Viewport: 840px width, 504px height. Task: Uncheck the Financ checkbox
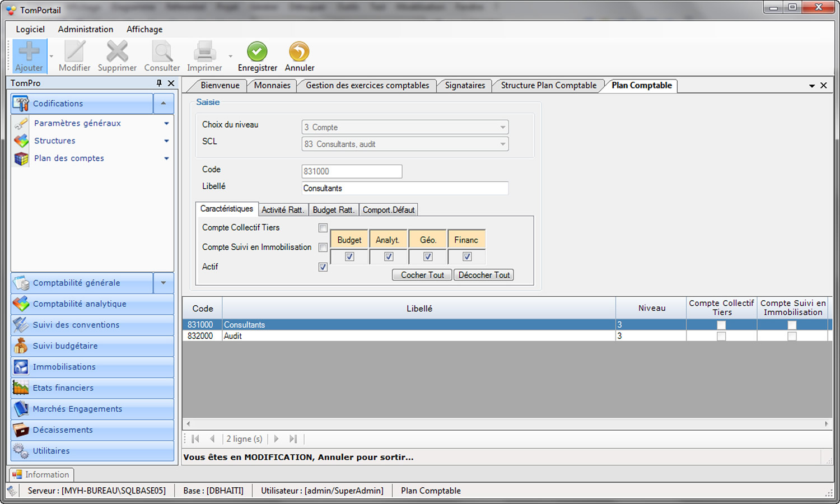467,256
